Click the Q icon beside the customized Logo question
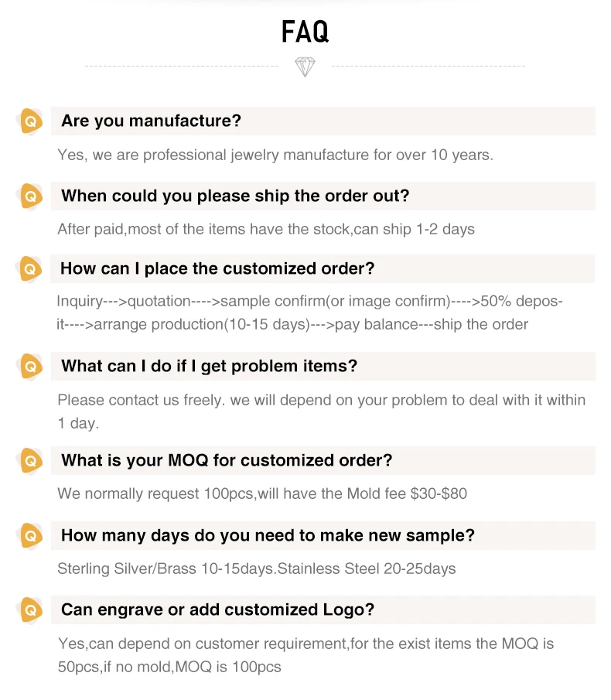 coord(30,610)
